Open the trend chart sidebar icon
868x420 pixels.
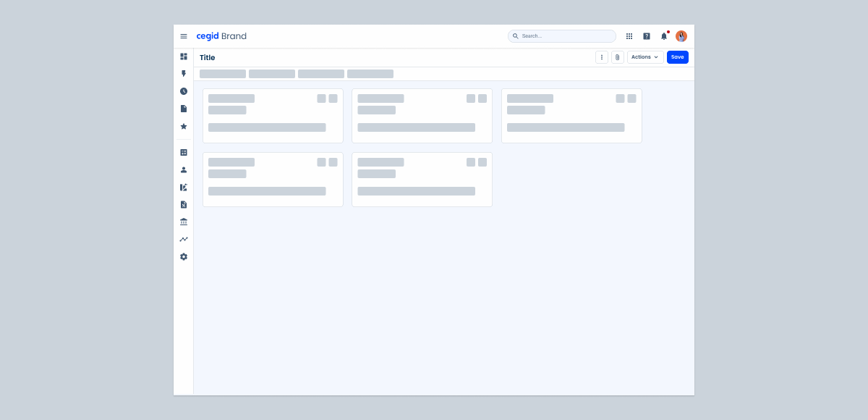pos(184,239)
